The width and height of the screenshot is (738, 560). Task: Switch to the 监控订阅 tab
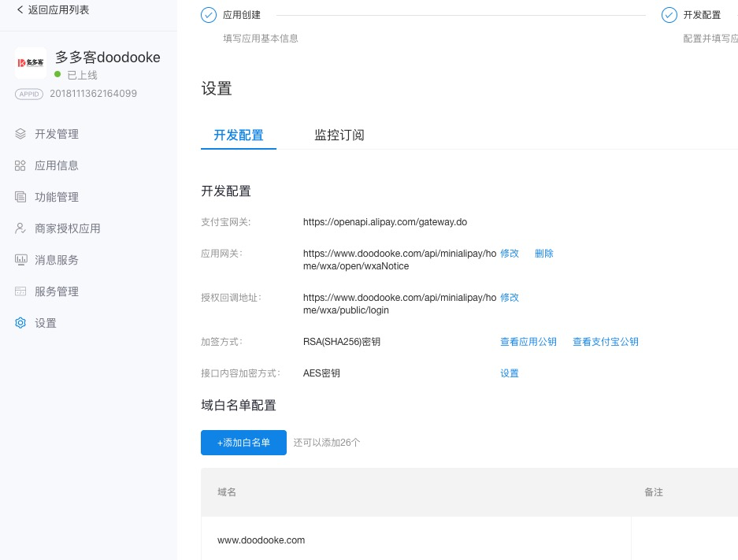pyautogui.click(x=339, y=135)
